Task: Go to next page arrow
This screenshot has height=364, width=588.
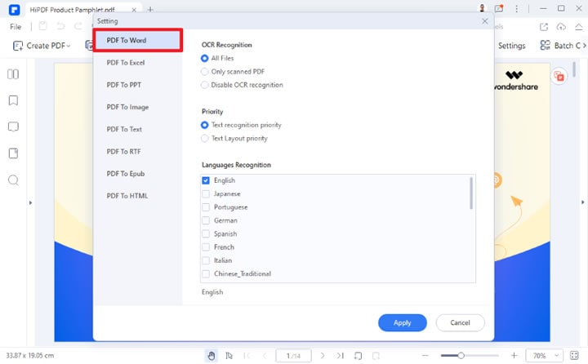Action: tap(323, 356)
